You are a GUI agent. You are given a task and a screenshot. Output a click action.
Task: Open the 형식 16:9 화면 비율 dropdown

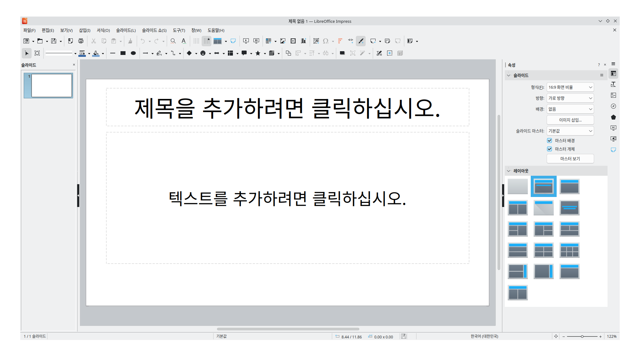click(570, 87)
